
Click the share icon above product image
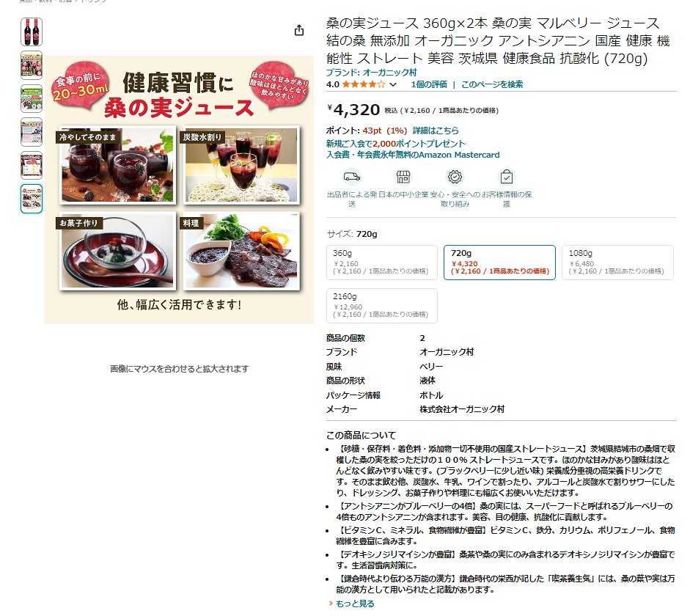[x=298, y=30]
